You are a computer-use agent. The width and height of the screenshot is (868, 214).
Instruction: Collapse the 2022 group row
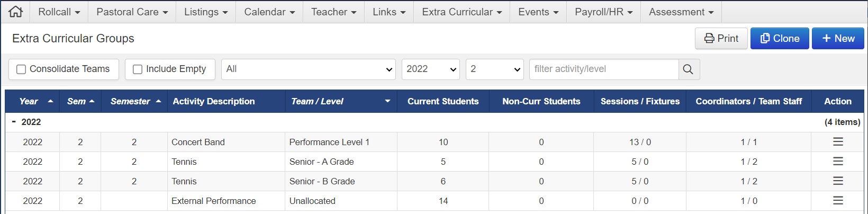pos(14,122)
